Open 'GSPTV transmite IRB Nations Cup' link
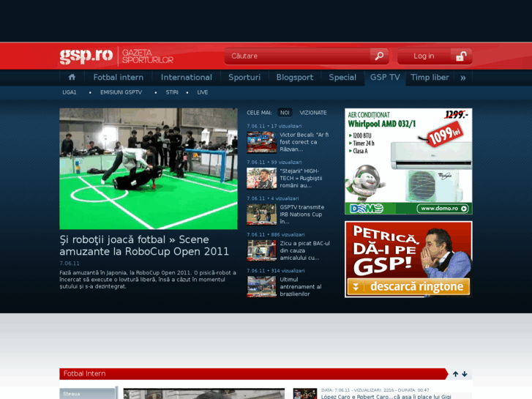Screen dimensions: 532x399 point(302,215)
